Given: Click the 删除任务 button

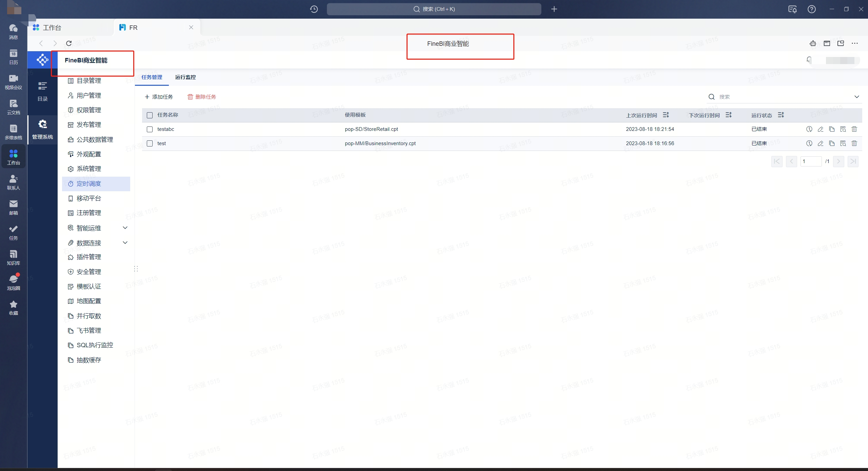Looking at the screenshot, I should 202,97.
